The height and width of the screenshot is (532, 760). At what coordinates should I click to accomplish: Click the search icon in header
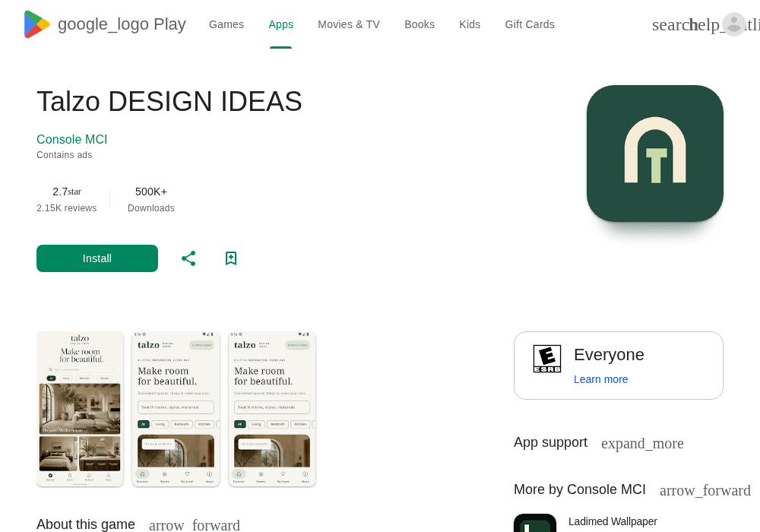click(670, 25)
